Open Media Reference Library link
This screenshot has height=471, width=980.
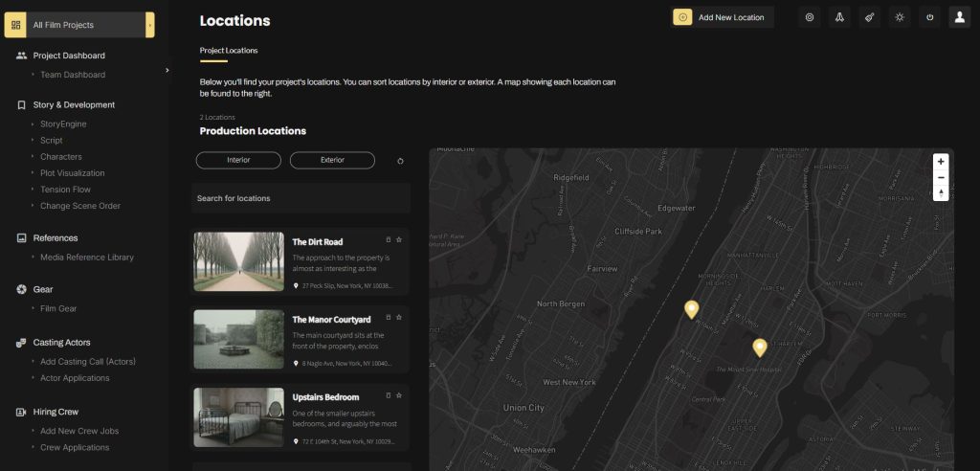[x=87, y=258]
